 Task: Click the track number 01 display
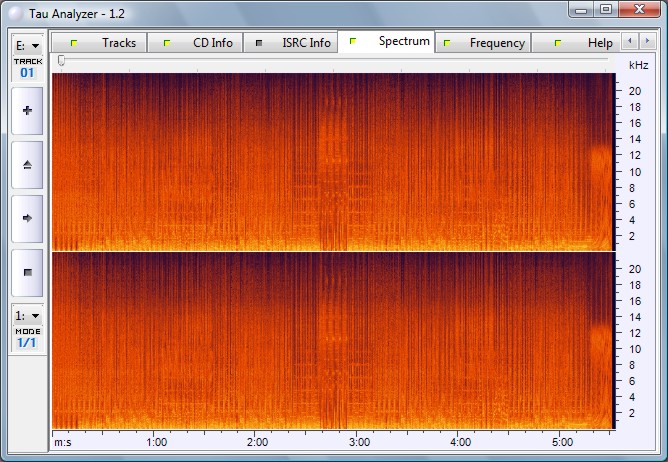27,73
